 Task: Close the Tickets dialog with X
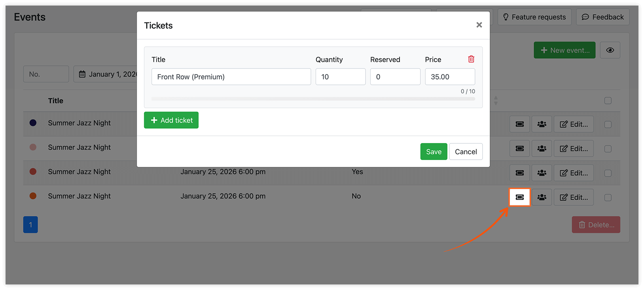(x=479, y=25)
